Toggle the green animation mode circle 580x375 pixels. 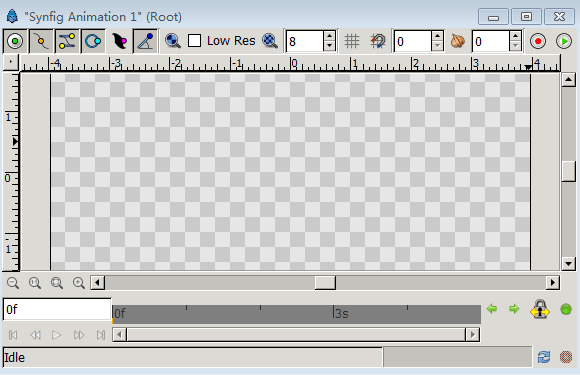[x=566, y=309]
